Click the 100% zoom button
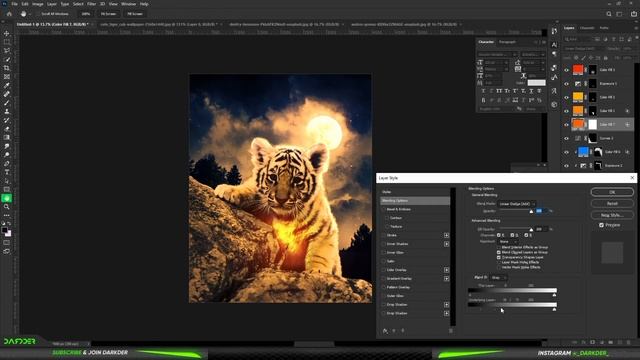 [85, 14]
